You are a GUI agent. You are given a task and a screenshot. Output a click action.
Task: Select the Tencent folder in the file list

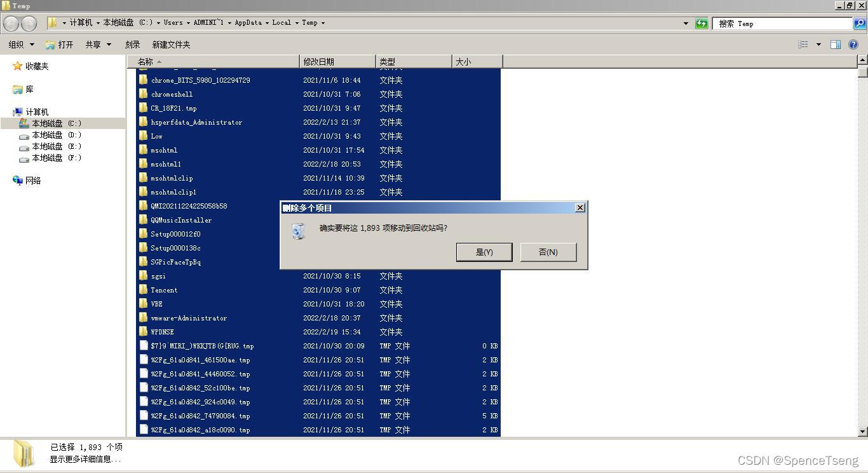163,290
